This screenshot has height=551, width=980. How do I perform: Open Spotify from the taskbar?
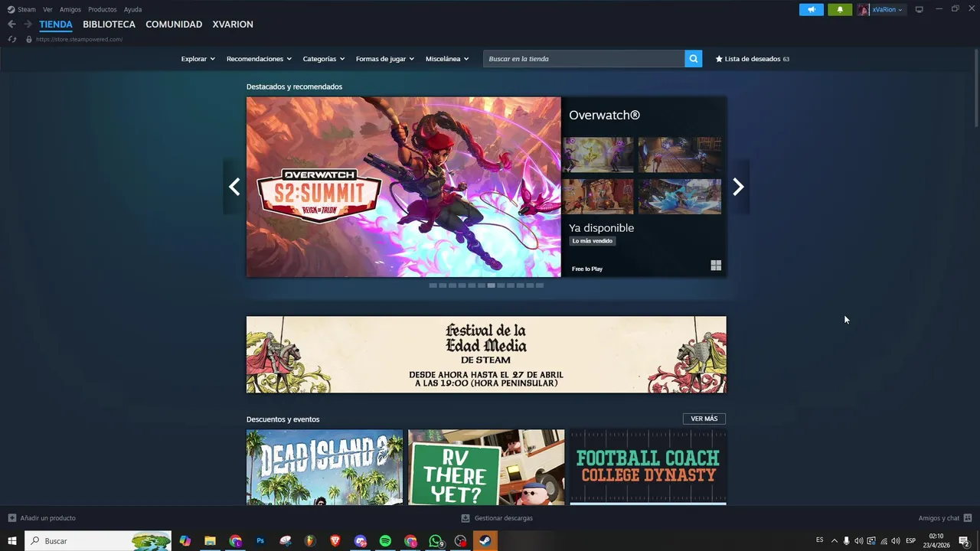point(385,541)
